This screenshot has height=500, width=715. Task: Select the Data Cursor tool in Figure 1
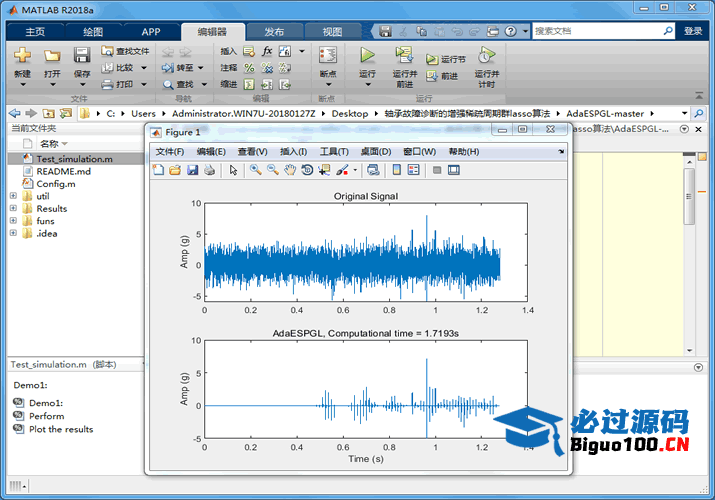coord(324,170)
